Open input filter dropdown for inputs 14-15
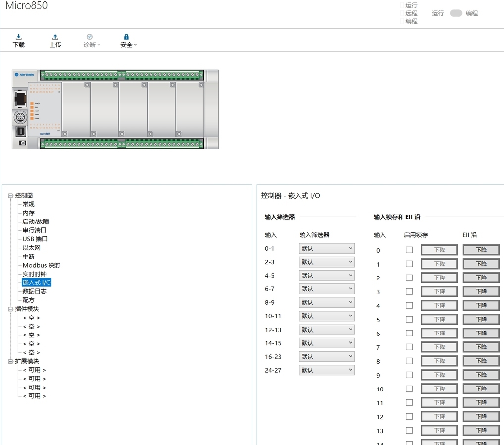This screenshot has height=445, width=504. 327,343
